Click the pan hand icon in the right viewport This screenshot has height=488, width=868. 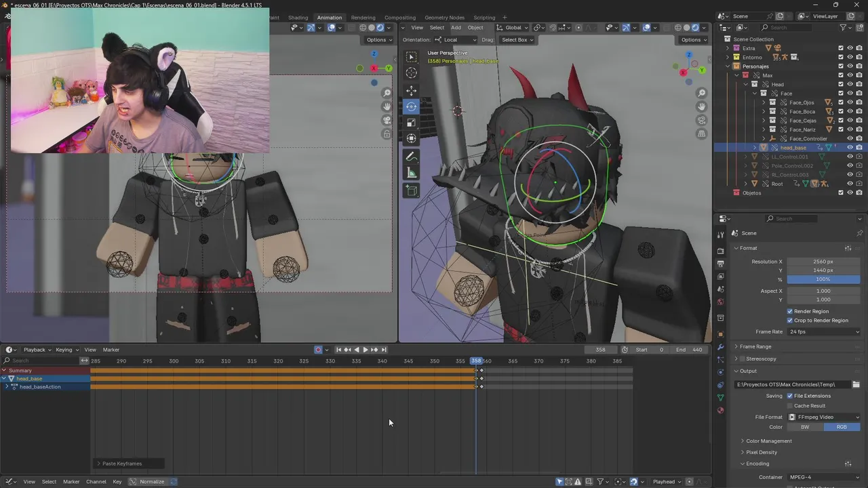point(701,106)
